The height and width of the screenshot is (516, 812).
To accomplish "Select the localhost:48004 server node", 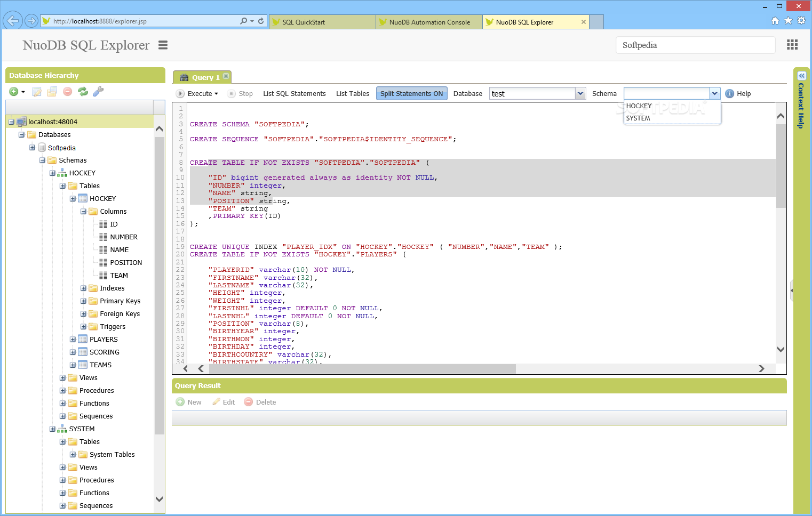I will tap(52, 122).
